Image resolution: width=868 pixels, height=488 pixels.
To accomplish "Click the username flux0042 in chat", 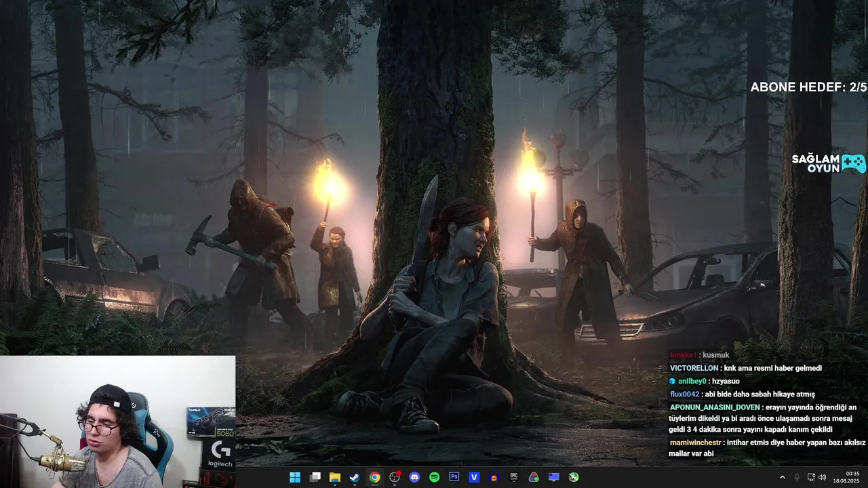I will 684,394.
